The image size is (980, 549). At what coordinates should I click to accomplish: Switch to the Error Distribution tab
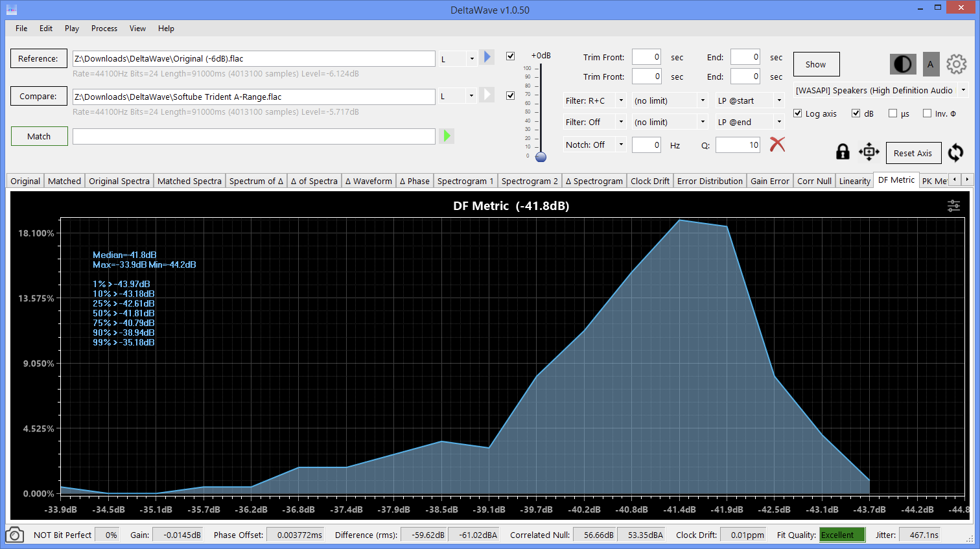pos(710,181)
